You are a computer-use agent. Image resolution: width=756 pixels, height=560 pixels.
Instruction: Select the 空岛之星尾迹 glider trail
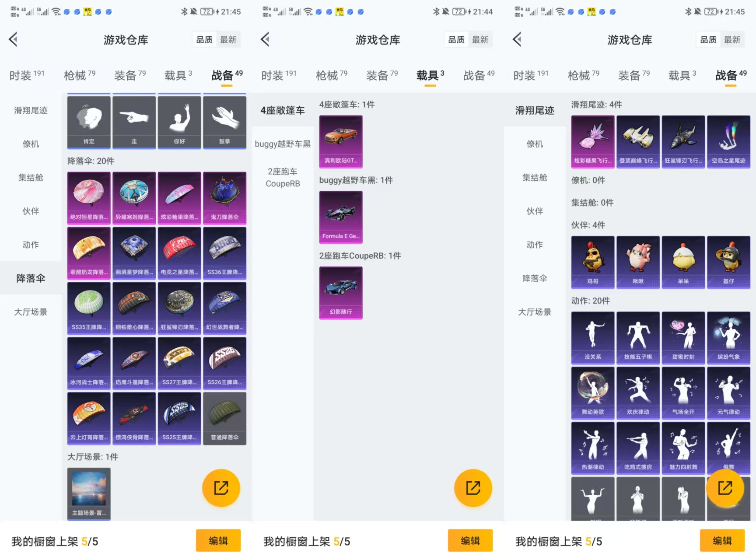(x=728, y=141)
